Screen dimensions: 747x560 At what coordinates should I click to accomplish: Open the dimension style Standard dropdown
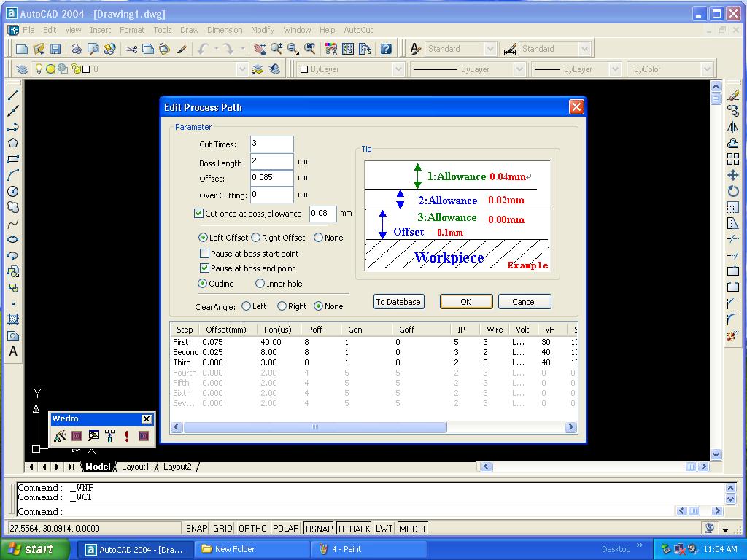pos(584,49)
